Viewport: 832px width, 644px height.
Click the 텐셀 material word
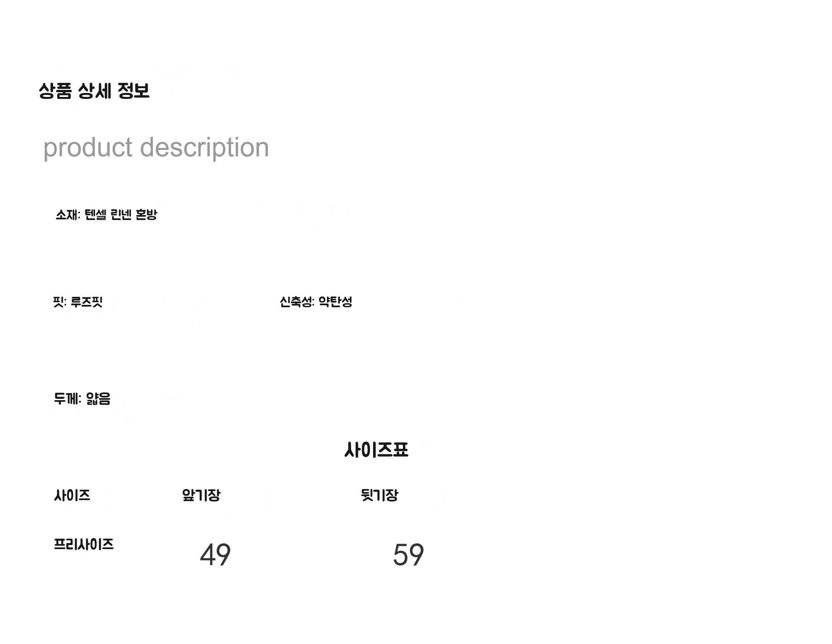click(95, 215)
